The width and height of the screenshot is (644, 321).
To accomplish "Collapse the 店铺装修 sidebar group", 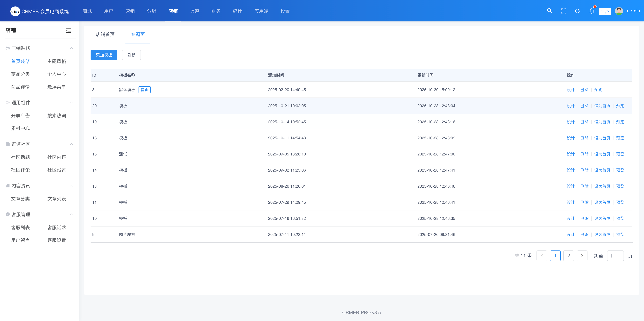I will (x=71, y=48).
